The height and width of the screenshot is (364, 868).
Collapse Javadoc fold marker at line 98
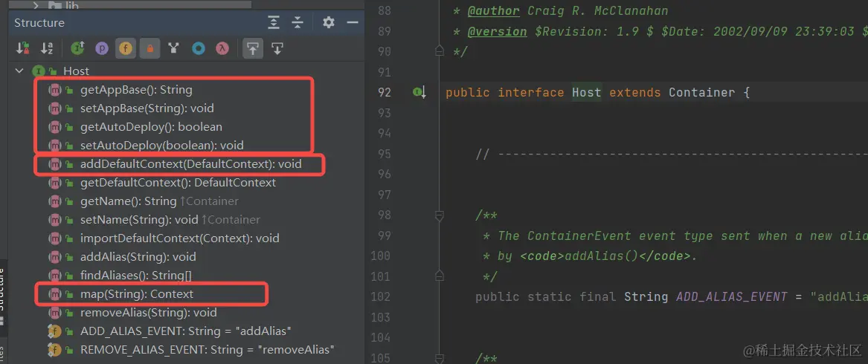pyautogui.click(x=440, y=215)
